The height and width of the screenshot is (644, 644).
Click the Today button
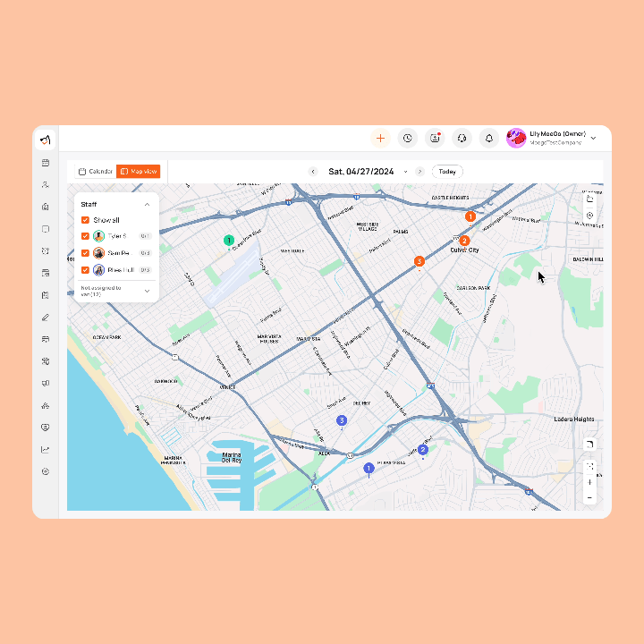(447, 172)
